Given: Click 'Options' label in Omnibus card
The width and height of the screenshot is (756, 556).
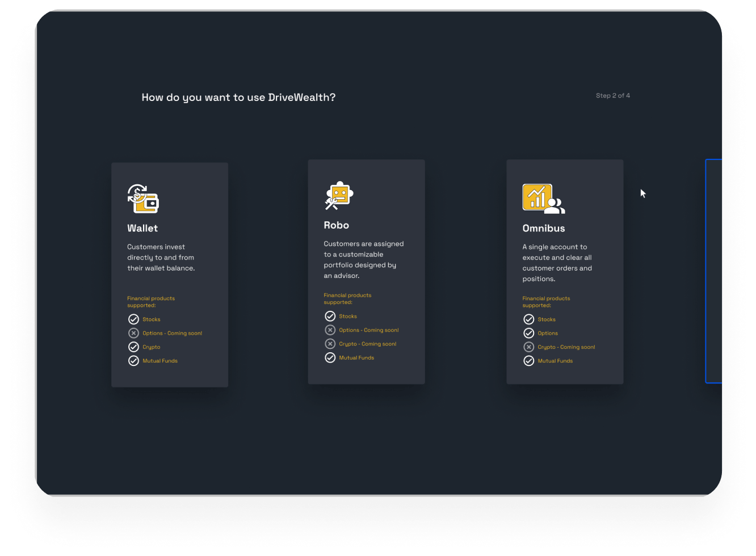Looking at the screenshot, I should pyautogui.click(x=548, y=334).
